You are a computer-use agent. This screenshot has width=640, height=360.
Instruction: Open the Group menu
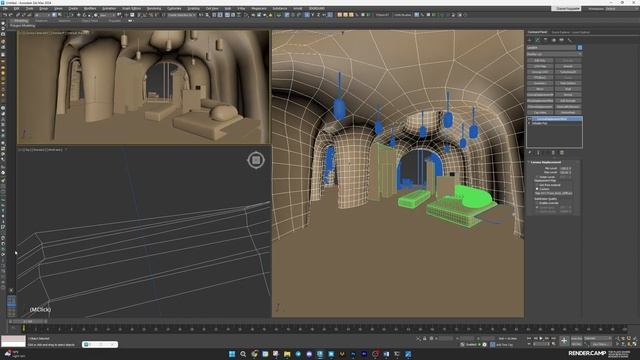43,8
